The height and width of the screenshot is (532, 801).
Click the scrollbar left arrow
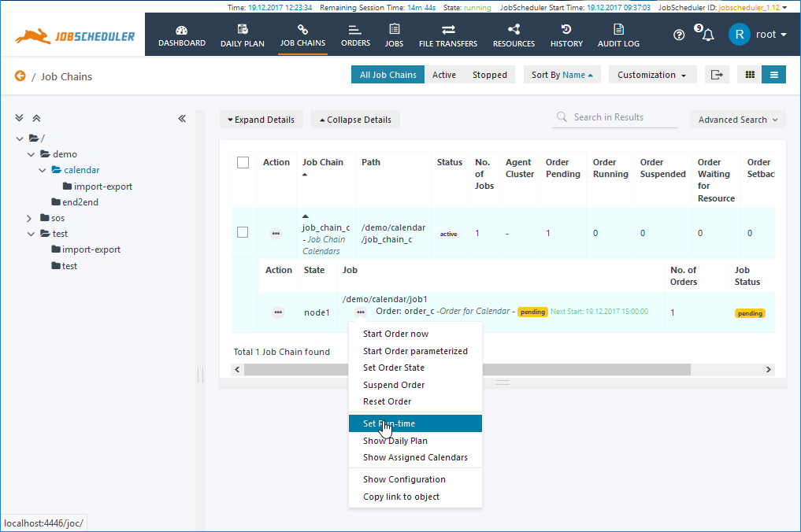(x=237, y=370)
